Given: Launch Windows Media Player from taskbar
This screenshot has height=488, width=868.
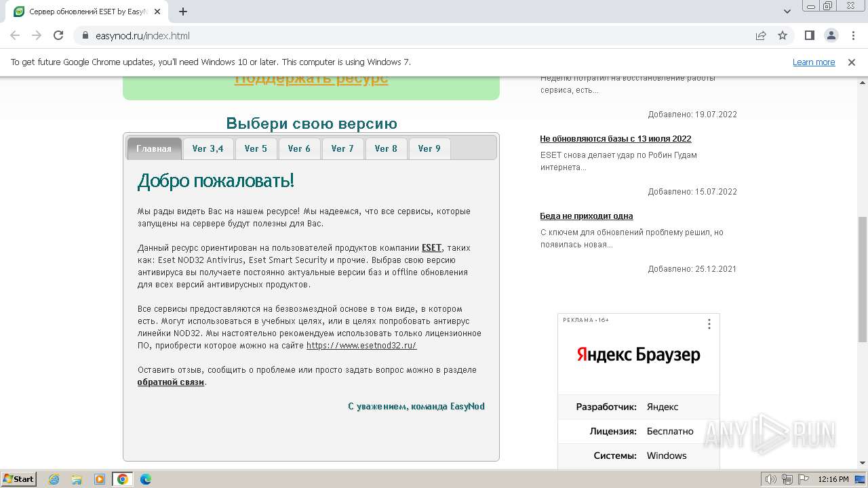Looking at the screenshot, I should (x=100, y=479).
